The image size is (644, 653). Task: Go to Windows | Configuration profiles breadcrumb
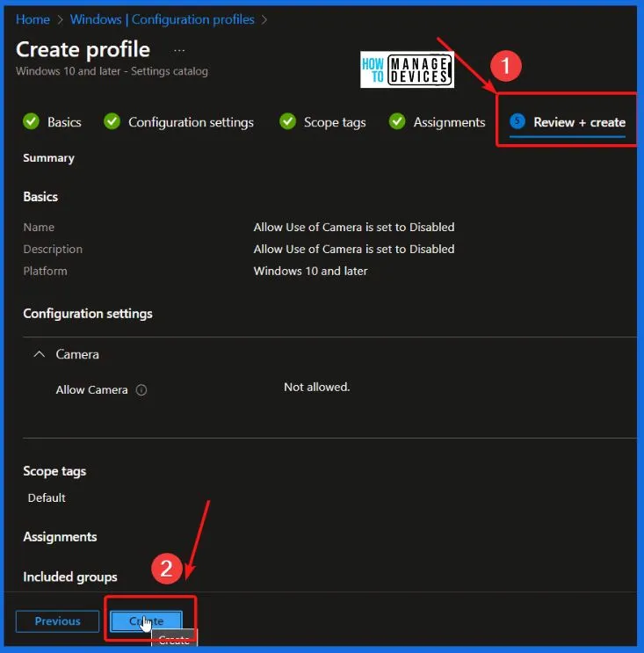[162, 19]
